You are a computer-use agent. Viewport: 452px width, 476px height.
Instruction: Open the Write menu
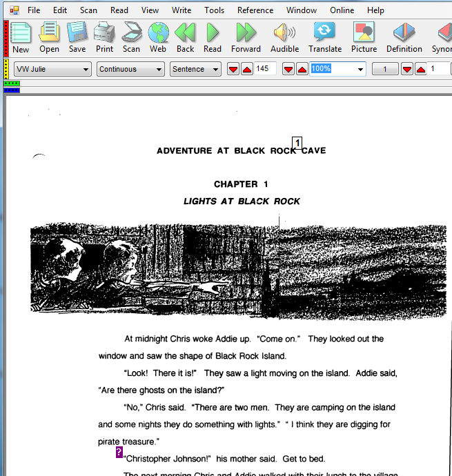click(x=181, y=10)
